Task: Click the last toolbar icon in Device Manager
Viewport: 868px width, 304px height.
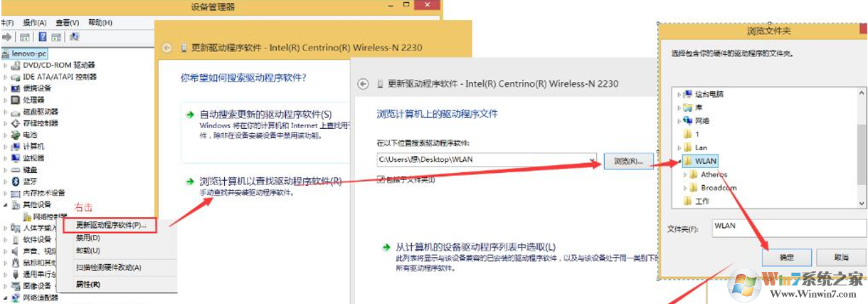Action: [74, 36]
